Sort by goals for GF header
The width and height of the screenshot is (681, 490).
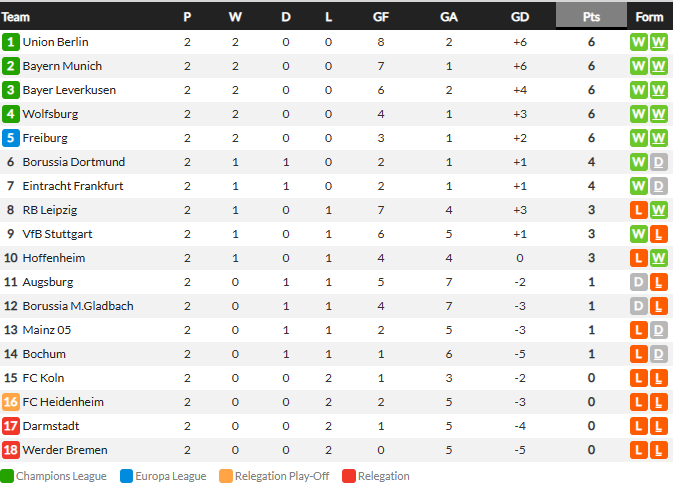pos(381,17)
